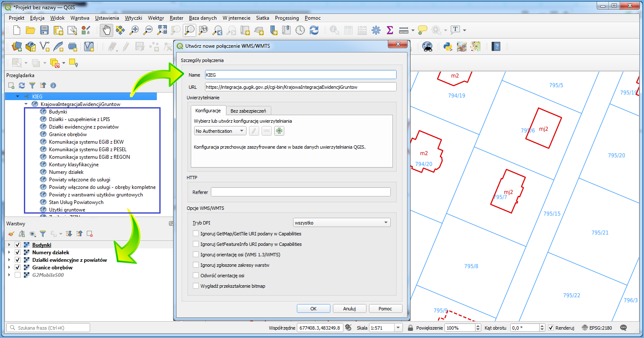
Task: Uncheck the Granice obrębów layer checkbox
Action: pyautogui.click(x=18, y=268)
